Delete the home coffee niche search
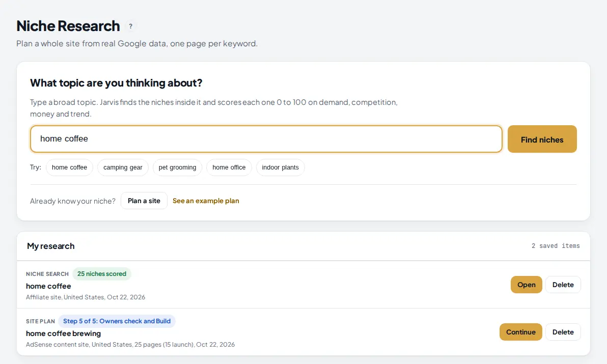Viewport: 607px width, 364px height. click(x=563, y=285)
